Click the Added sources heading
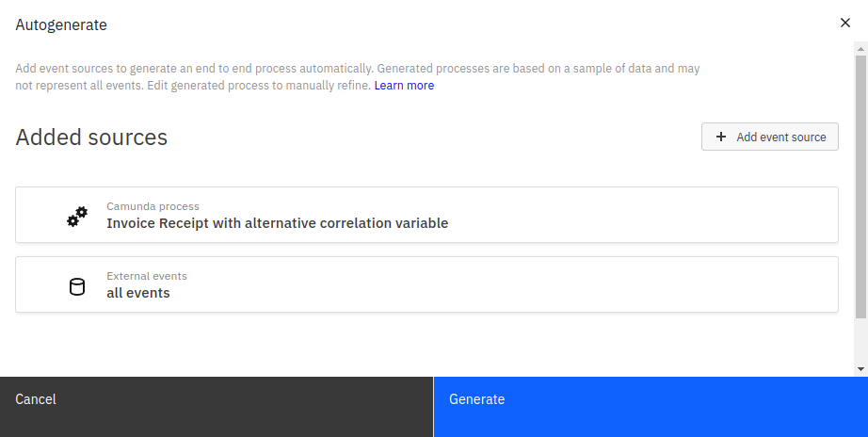 (91, 138)
